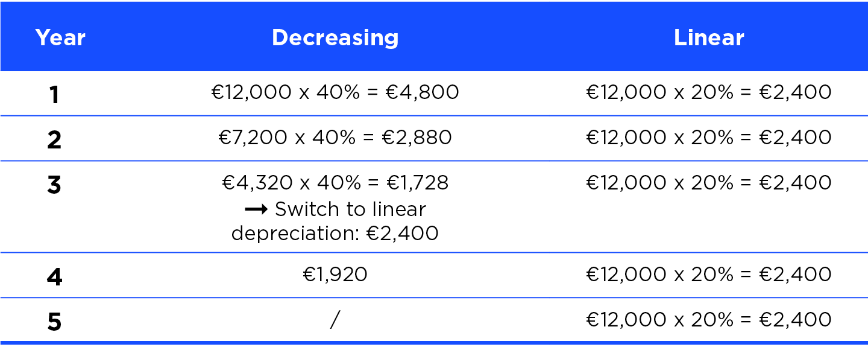The height and width of the screenshot is (350, 868).
Task: Click the linear value in Year 1 row
Action: click(709, 92)
